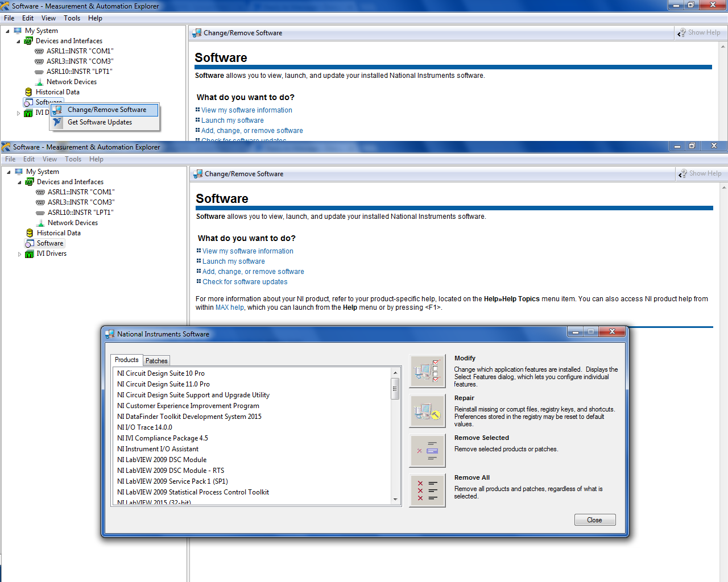Click product list scroll down arrow
728x582 pixels.
click(395, 500)
